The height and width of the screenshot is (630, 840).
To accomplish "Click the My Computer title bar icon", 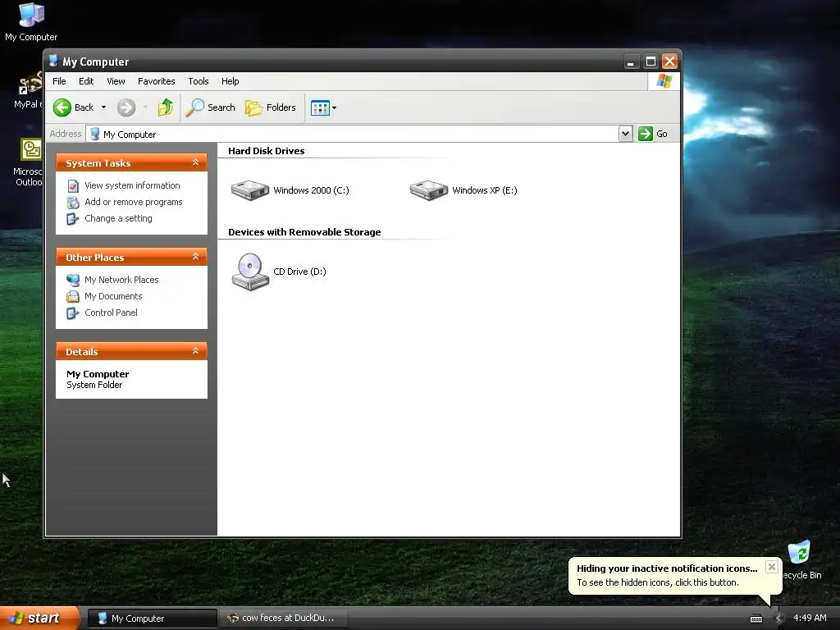I will (53, 61).
